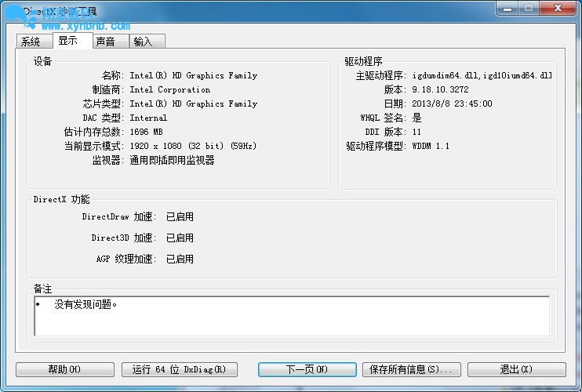
Task: Select the 显示 tab
Action: pyautogui.click(x=73, y=41)
